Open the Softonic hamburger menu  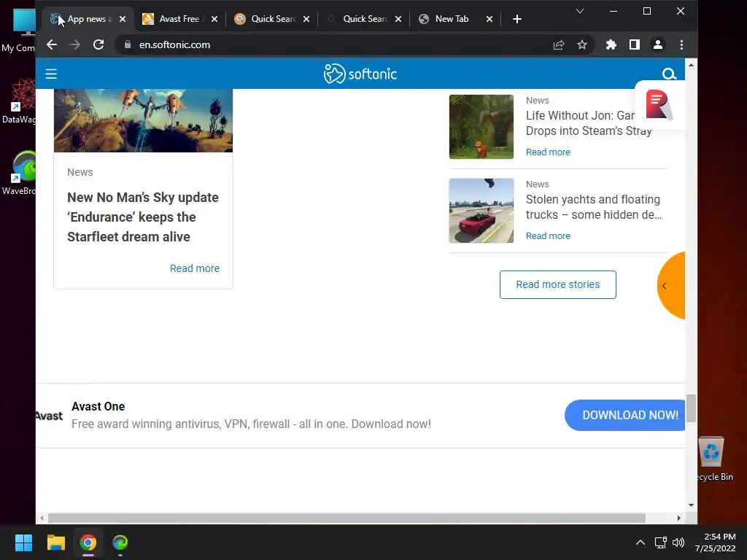click(x=51, y=74)
